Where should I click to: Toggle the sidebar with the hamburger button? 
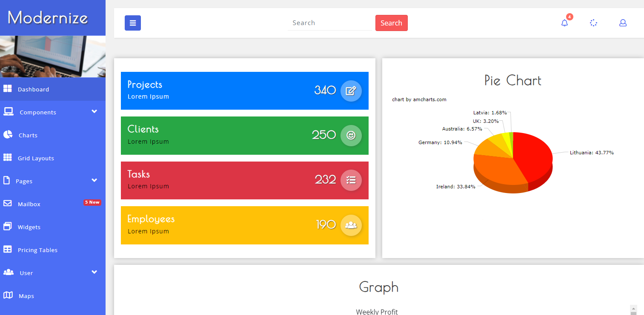132,23
